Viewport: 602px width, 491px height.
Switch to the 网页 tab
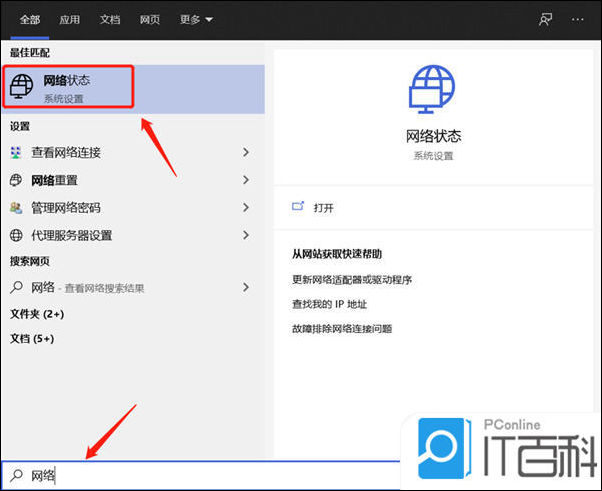pyautogui.click(x=150, y=19)
